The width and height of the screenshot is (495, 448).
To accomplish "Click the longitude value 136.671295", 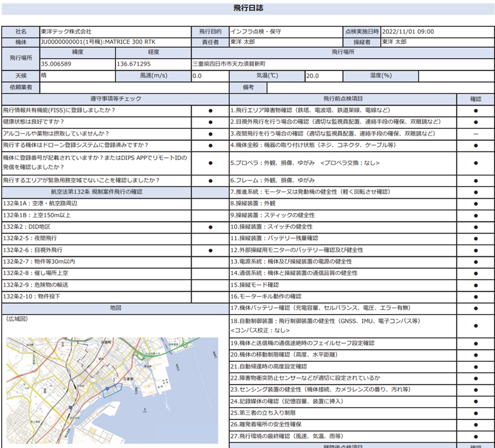I will point(133,64).
